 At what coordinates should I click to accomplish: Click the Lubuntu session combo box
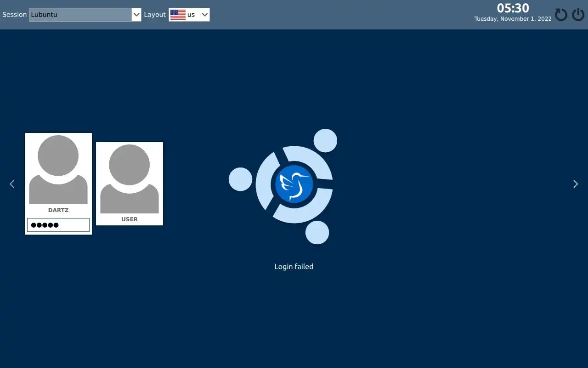[85, 15]
